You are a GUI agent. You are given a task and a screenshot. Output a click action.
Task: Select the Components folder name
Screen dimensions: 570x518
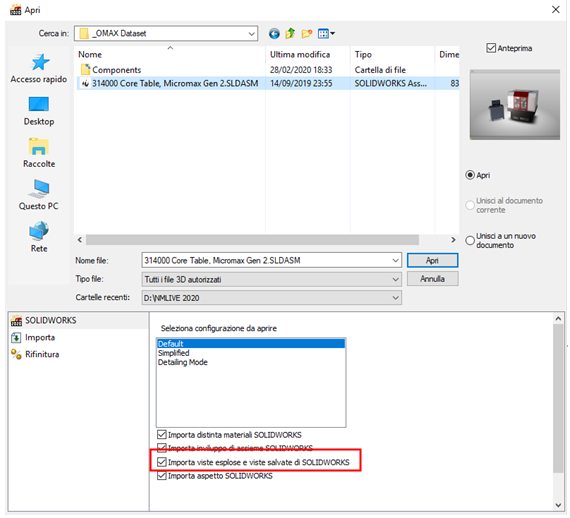(x=117, y=70)
